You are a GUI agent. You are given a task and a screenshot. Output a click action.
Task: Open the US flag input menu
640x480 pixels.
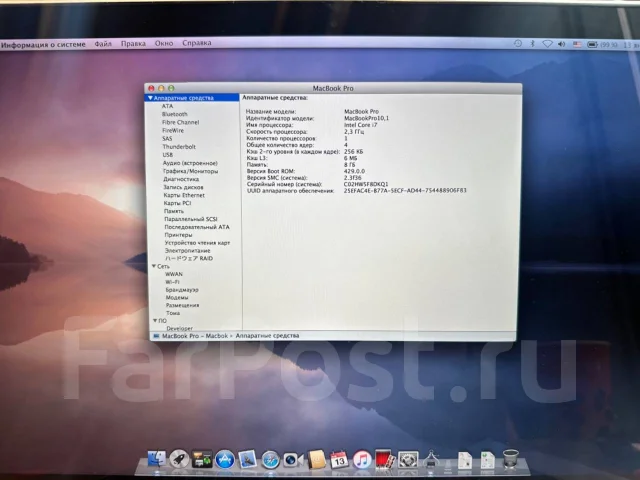[x=577, y=44]
